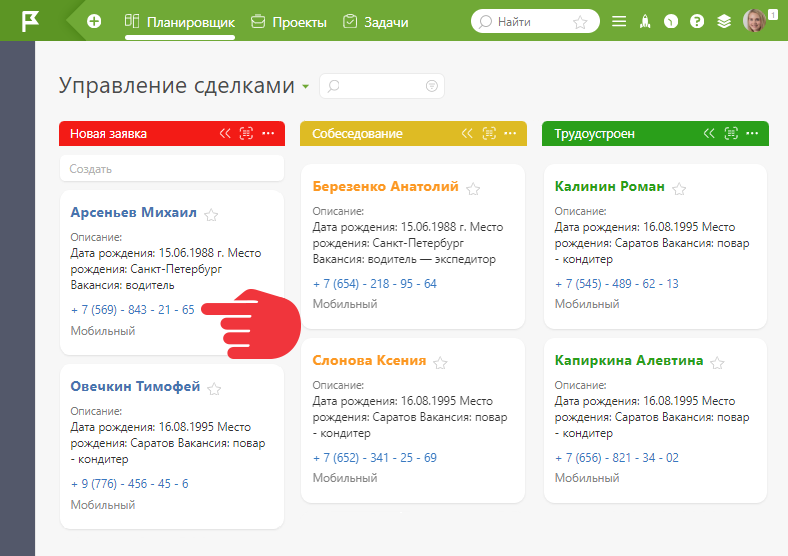Open the Березенко Анатолий card title
The image size is (788, 556).
[x=385, y=186]
